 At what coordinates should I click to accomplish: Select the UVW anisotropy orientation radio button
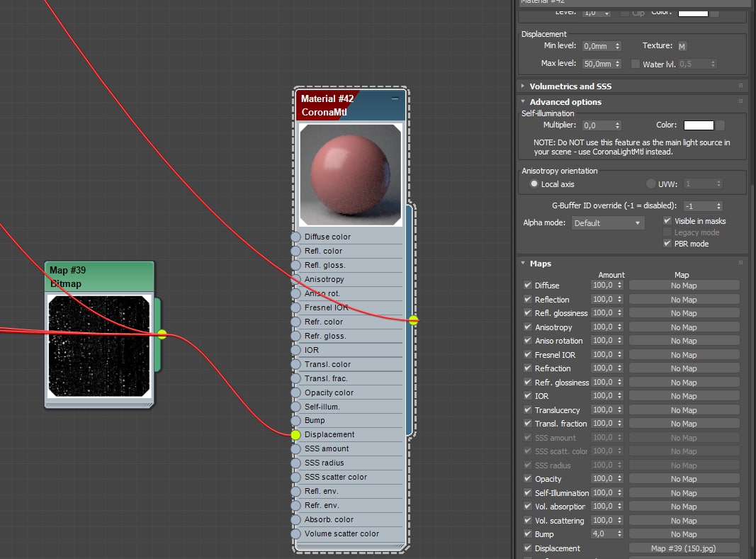pos(651,183)
